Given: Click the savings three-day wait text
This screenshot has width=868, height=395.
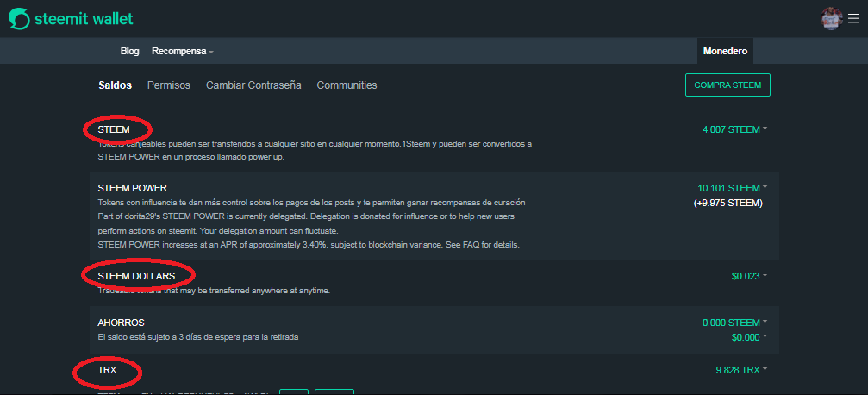Looking at the screenshot, I should coord(199,337).
